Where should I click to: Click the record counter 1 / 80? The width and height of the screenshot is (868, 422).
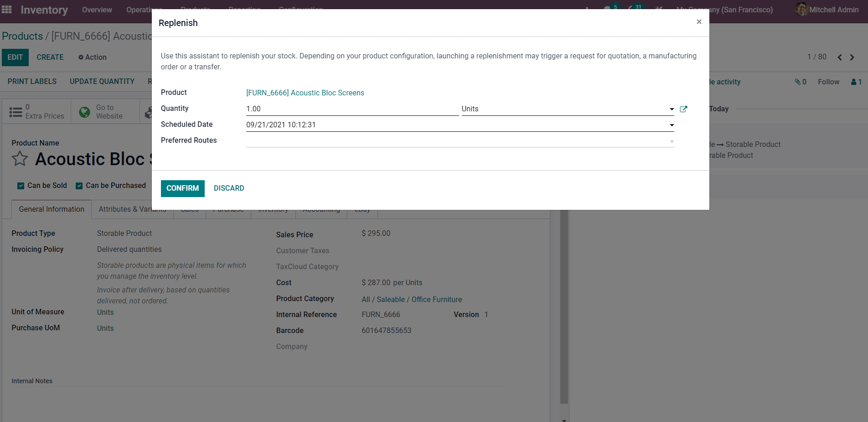(817, 57)
